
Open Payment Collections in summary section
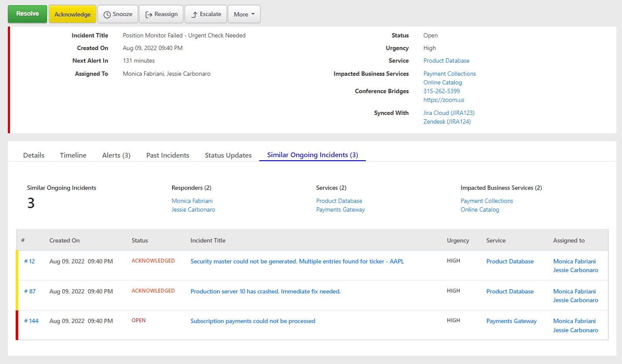click(x=487, y=201)
